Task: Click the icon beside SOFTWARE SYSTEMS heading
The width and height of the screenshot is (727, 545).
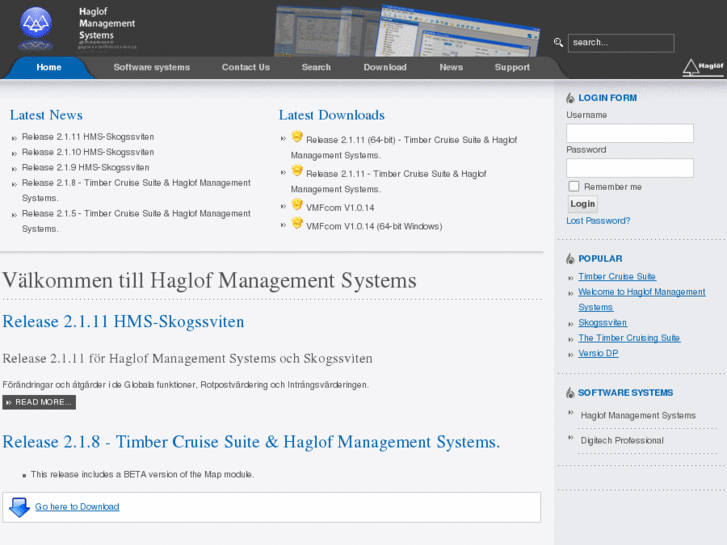Action: (570, 393)
